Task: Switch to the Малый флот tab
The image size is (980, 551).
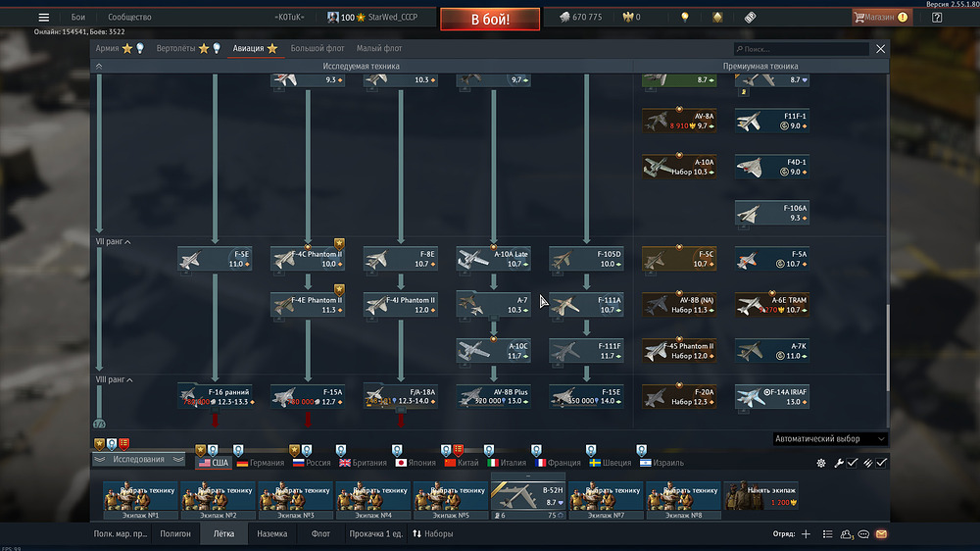Action: 379,48
